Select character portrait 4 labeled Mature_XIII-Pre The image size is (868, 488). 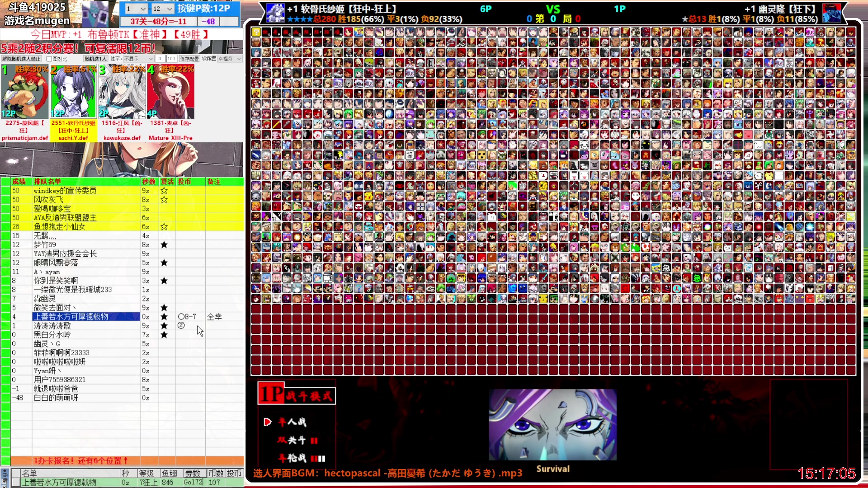(x=170, y=92)
